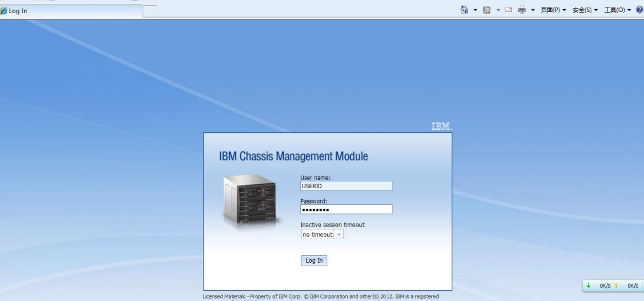Click the Home icon in IE toolbar
Image resolution: width=644 pixels, height=301 pixels.
point(464,10)
